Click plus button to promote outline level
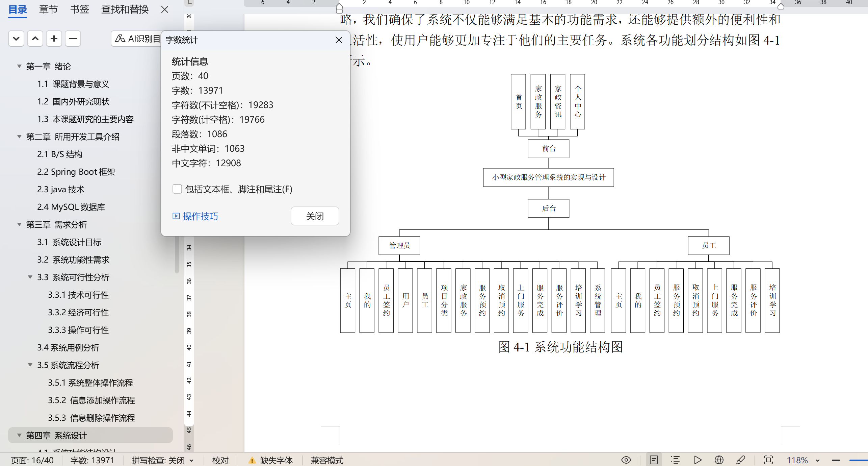Screen dimensions: 868x466 click(x=54, y=39)
